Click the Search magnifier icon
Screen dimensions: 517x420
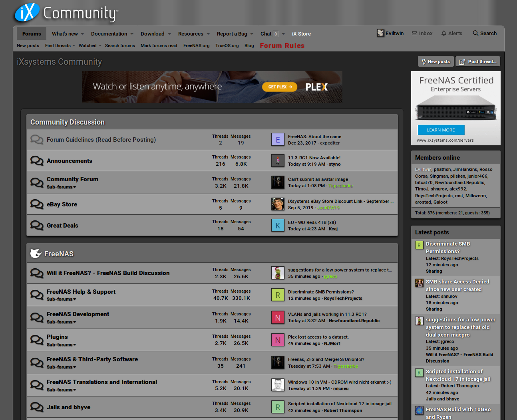[x=475, y=33]
